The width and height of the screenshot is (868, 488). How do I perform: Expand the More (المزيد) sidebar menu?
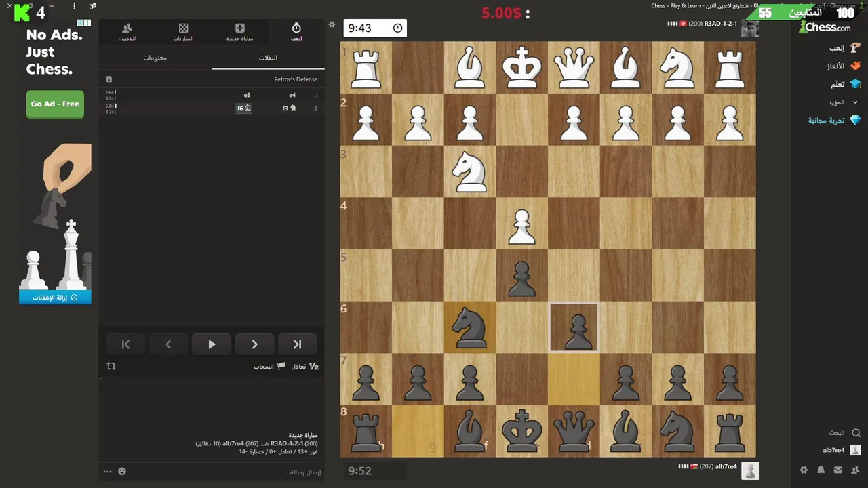(843, 102)
